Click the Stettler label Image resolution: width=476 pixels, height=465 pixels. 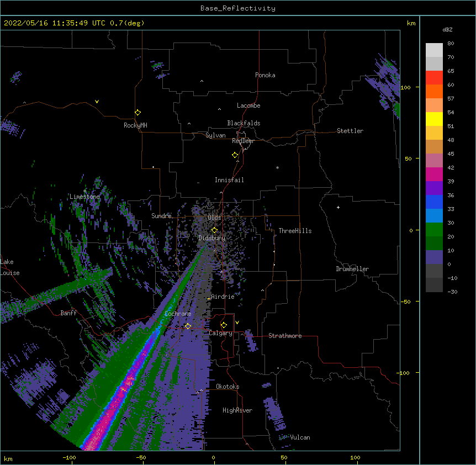point(350,131)
